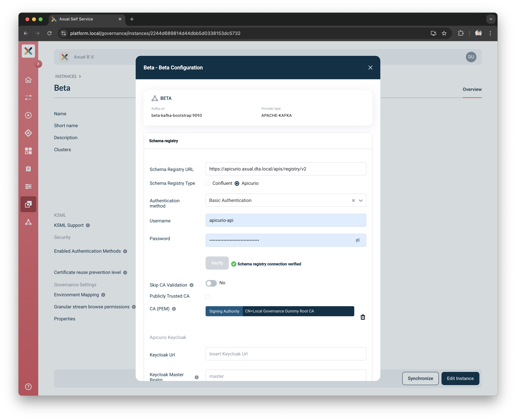The height and width of the screenshot is (420, 516).
Task: Click the Kafka url value beta-kafka-bootstrap:9093
Action: click(177, 115)
